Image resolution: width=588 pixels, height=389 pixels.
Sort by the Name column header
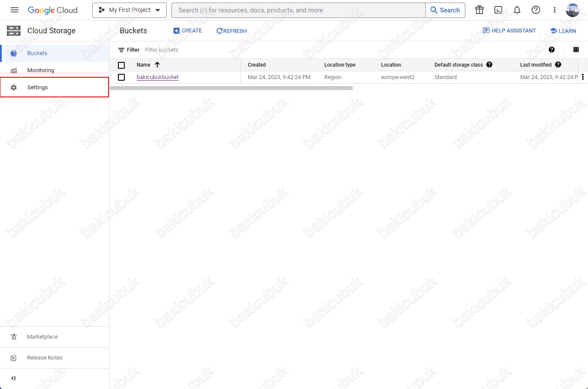[x=144, y=65]
